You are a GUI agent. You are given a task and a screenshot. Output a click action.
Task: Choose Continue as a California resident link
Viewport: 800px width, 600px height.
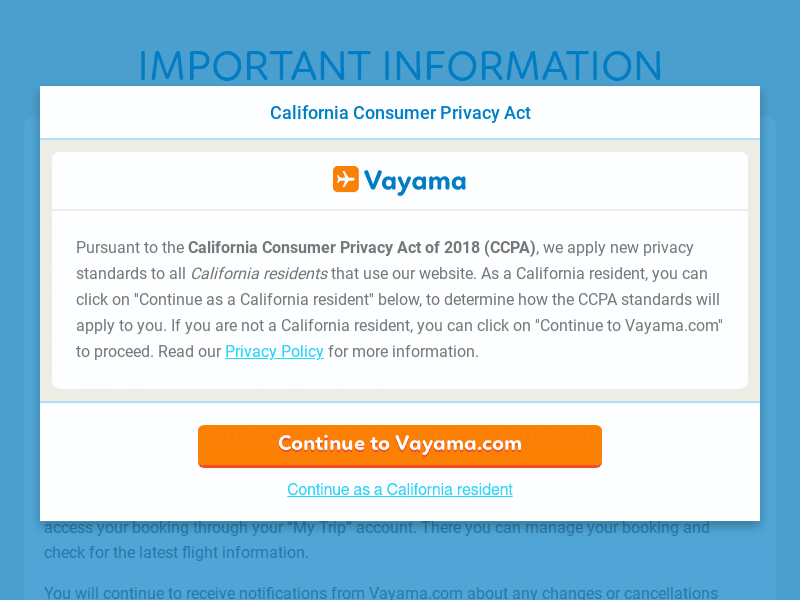(400, 489)
